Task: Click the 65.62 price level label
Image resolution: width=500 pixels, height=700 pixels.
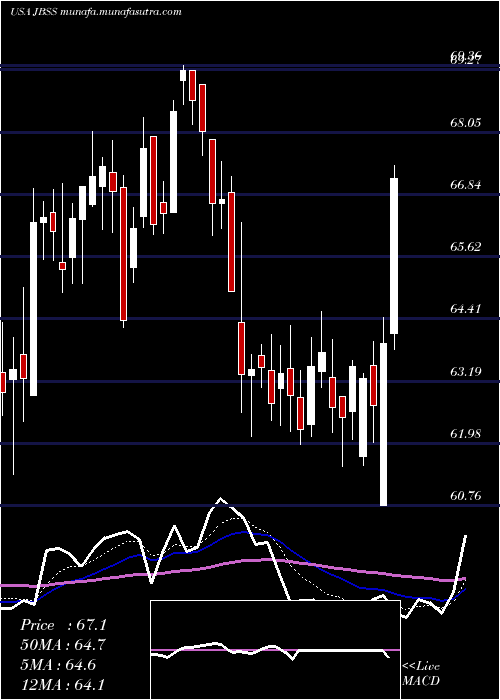Action: pyautogui.click(x=466, y=246)
